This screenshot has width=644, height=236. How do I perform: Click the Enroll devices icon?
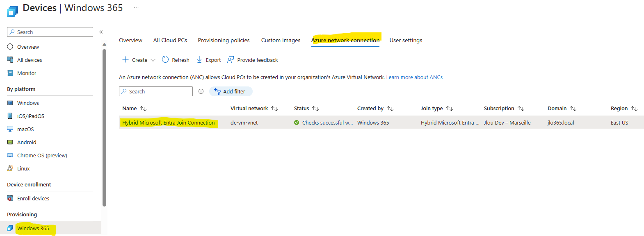pyautogui.click(x=10, y=198)
